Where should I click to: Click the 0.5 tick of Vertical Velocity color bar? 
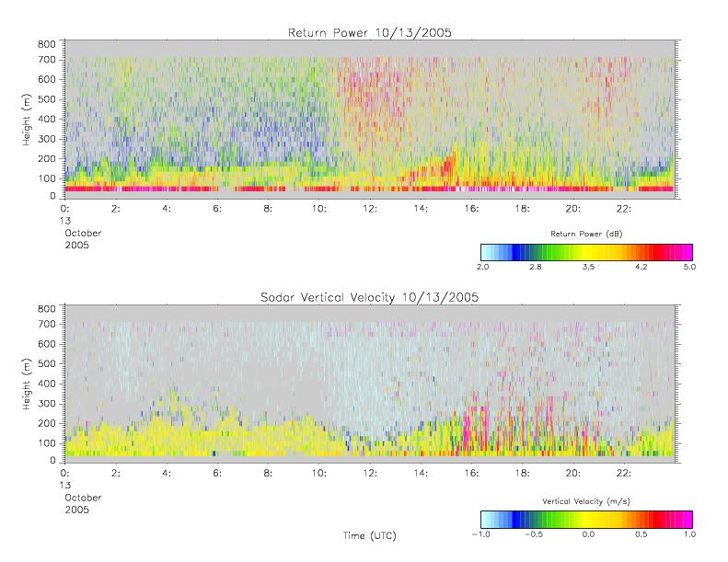(x=641, y=534)
